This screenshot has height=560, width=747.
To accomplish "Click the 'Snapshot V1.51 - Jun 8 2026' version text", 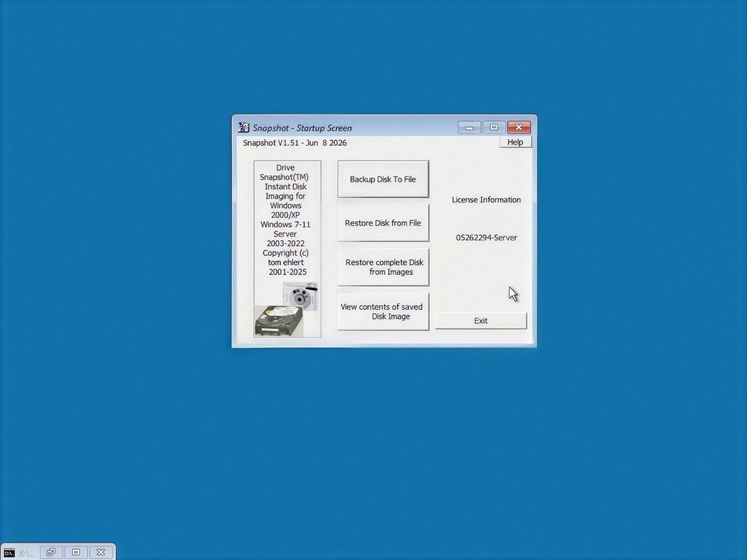I will (x=295, y=143).
